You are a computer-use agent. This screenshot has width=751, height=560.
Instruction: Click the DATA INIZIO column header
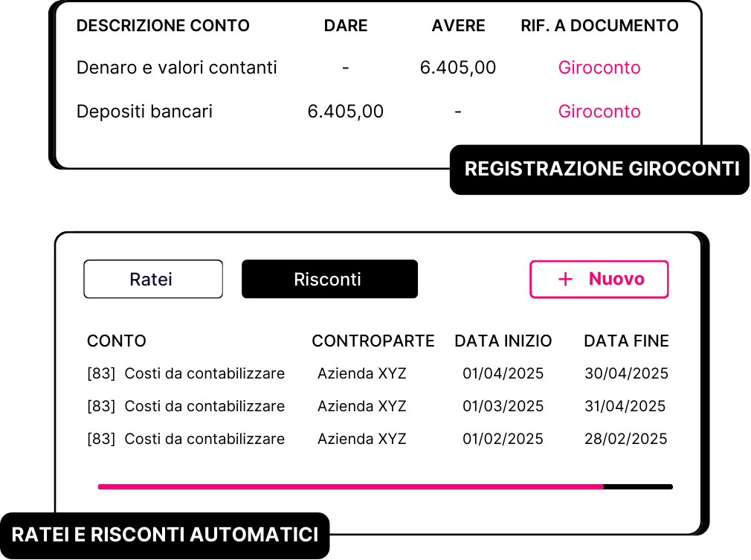point(503,341)
